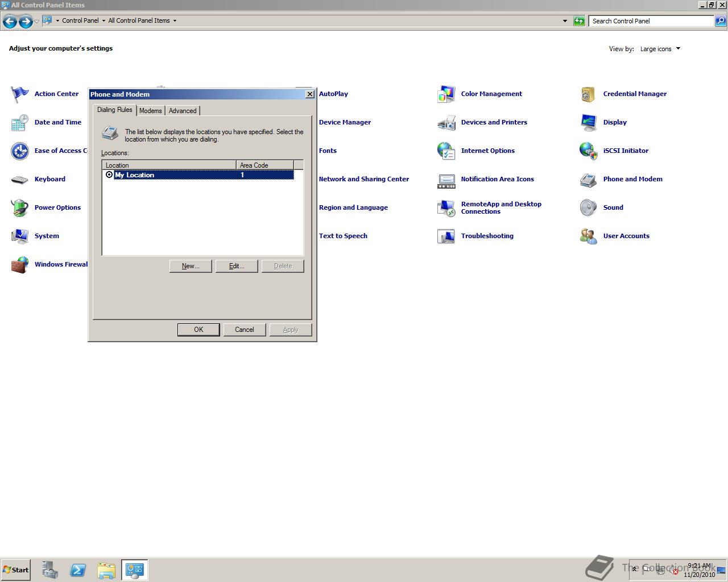Screen dimensions: 728x582
Task: Select the My Location list row
Action: point(199,175)
